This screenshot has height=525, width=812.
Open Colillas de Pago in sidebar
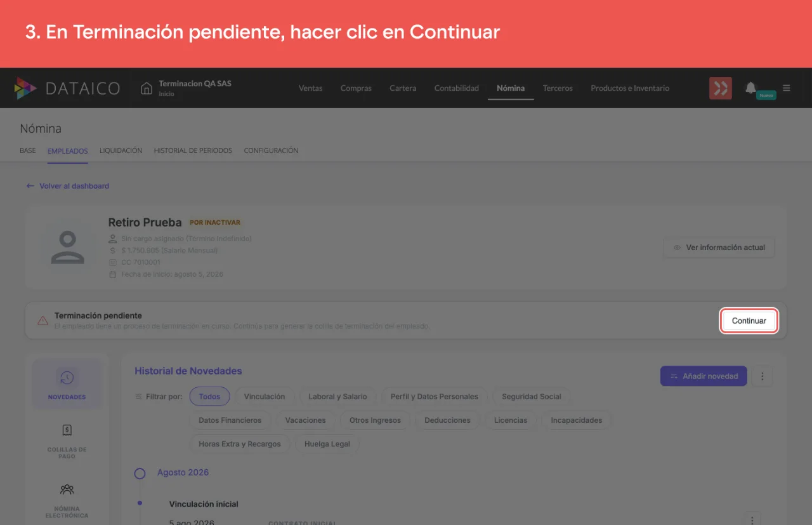pyautogui.click(x=67, y=441)
